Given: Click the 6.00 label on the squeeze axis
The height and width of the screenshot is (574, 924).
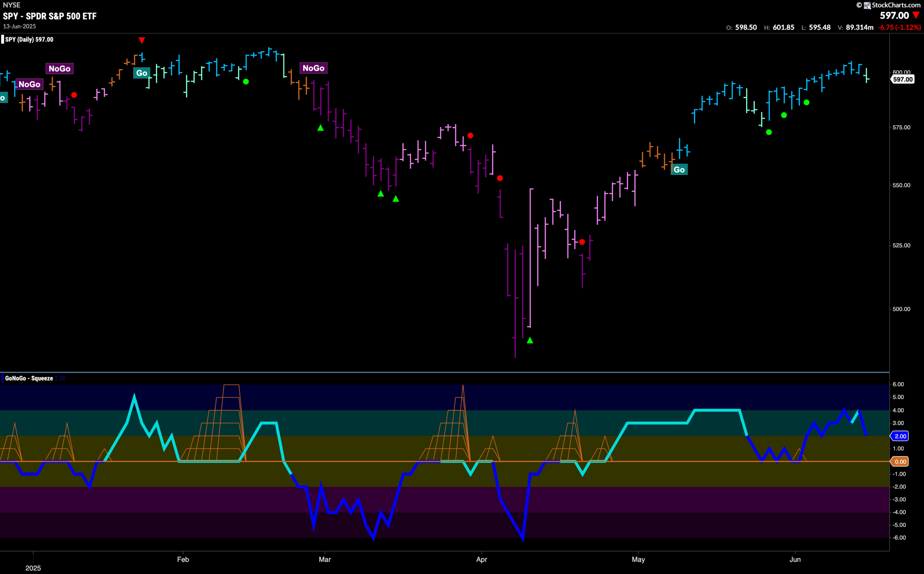Looking at the screenshot, I should tap(898, 384).
